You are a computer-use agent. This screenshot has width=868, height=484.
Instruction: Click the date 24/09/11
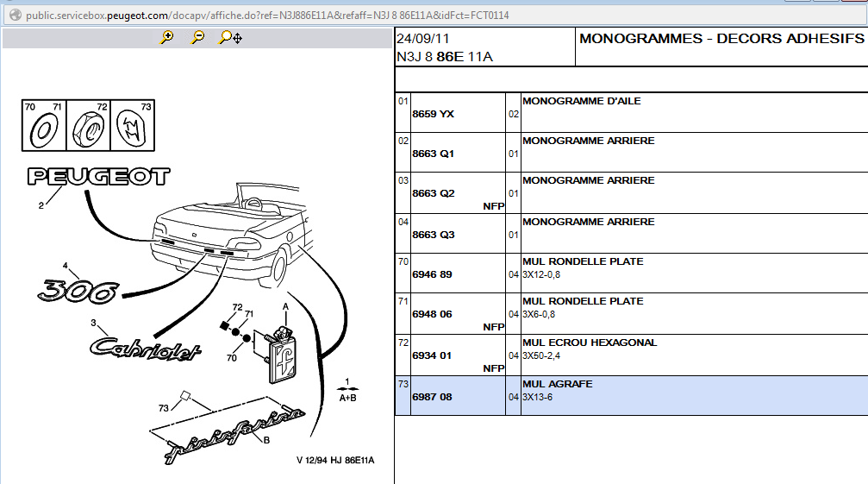(x=423, y=39)
